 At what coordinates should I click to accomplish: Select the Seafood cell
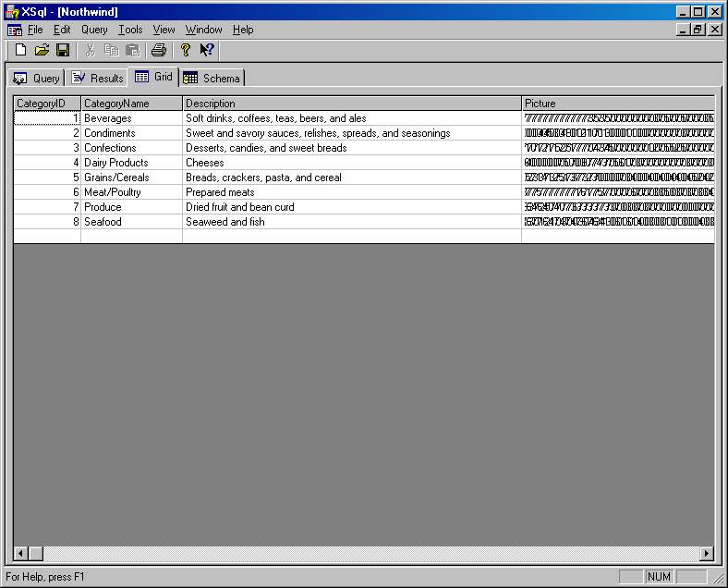pyautogui.click(x=132, y=222)
